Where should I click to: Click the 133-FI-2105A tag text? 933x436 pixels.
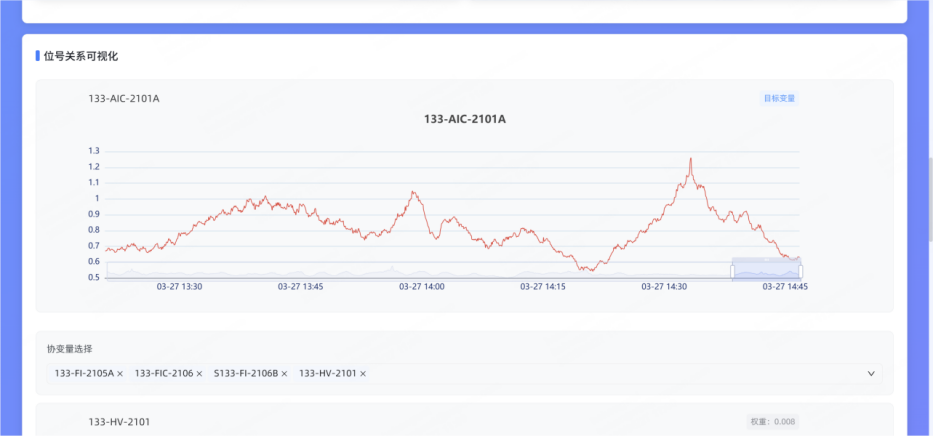click(x=84, y=374)
